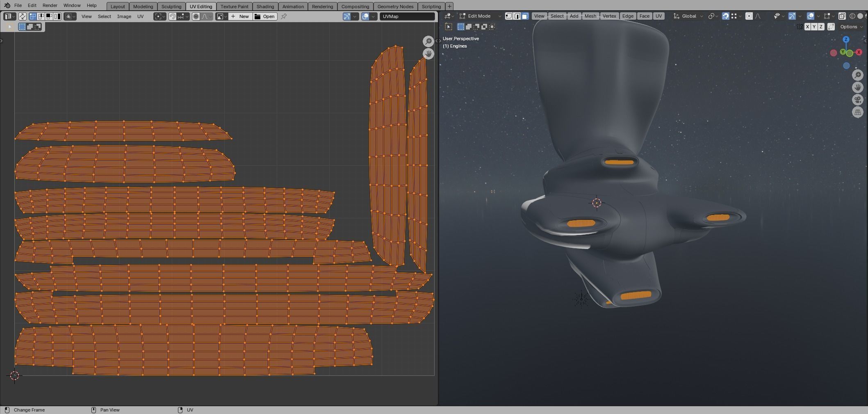
Task: Open image browse dropdown
Action: tap(222, 16)
